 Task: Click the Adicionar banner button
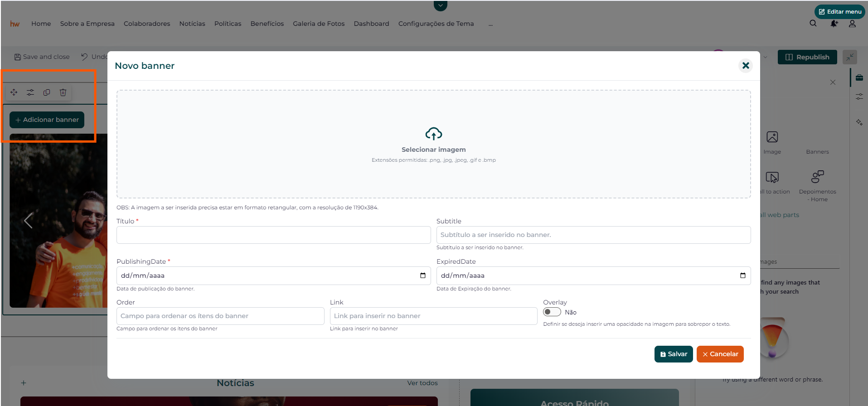tap(47, 120)
